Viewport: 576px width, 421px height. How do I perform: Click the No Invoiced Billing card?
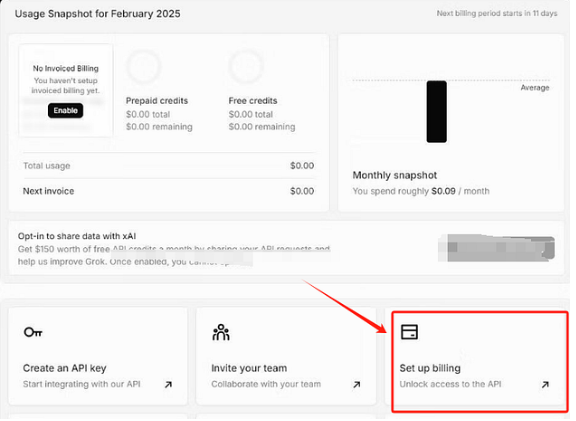[66, 90]
